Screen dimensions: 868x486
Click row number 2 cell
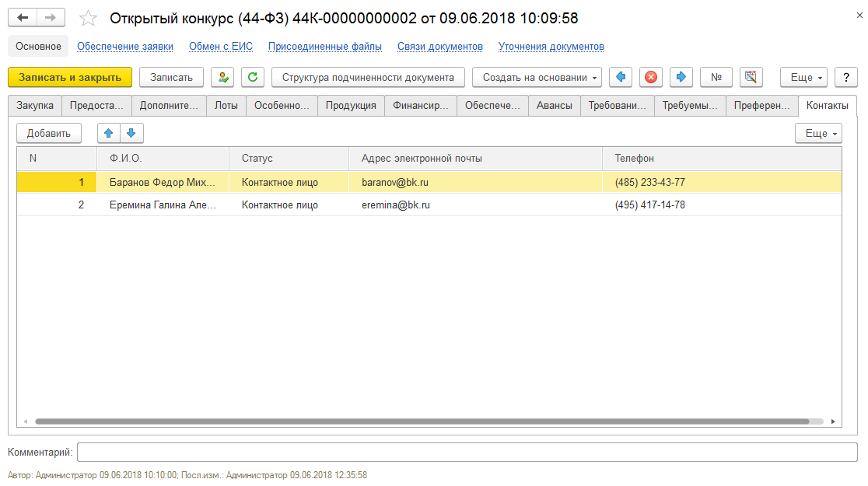[x=57, y=205]
